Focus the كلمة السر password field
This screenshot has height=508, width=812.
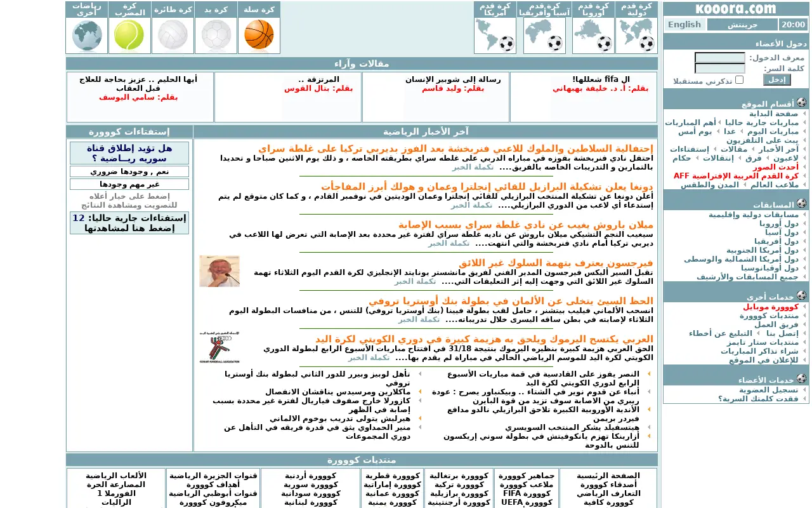tap(720, 69)
